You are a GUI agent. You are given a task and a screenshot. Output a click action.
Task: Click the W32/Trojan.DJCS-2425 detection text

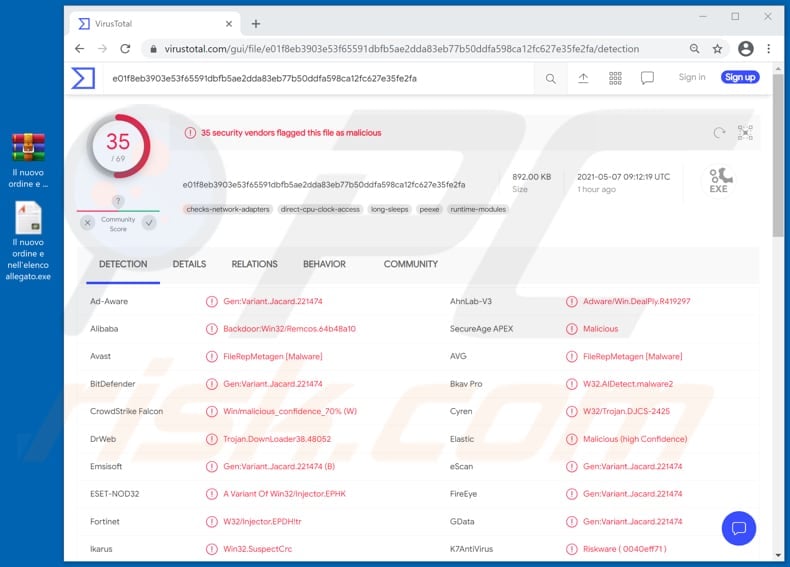tap(626, 411)
